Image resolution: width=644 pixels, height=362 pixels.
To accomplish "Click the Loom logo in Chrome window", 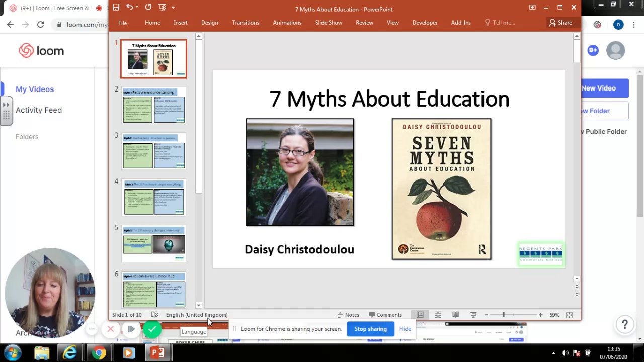I will click(41, 51).
